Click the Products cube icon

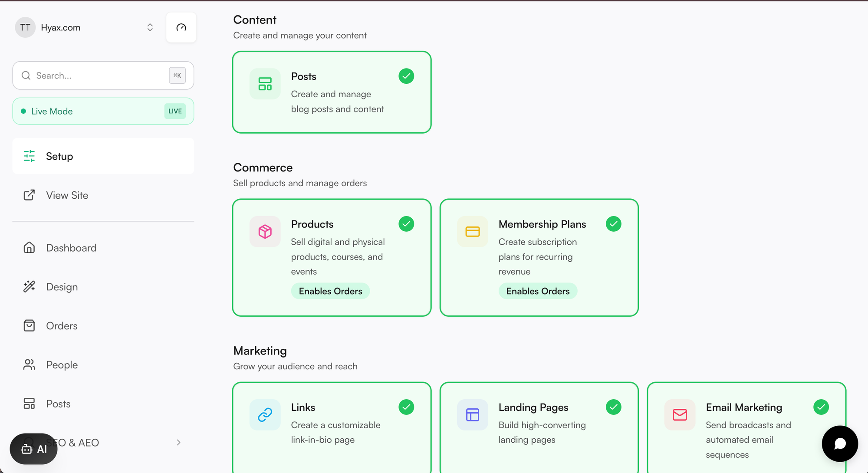pos(265,232)
